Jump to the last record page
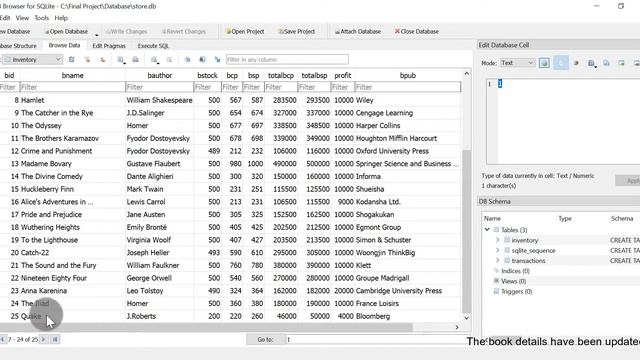Screen dimensions: 640x360 coord(55,339)
